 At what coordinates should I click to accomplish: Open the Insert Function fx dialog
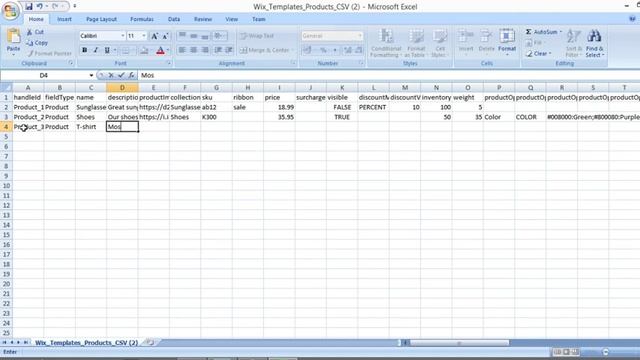(x=131, y=76)
